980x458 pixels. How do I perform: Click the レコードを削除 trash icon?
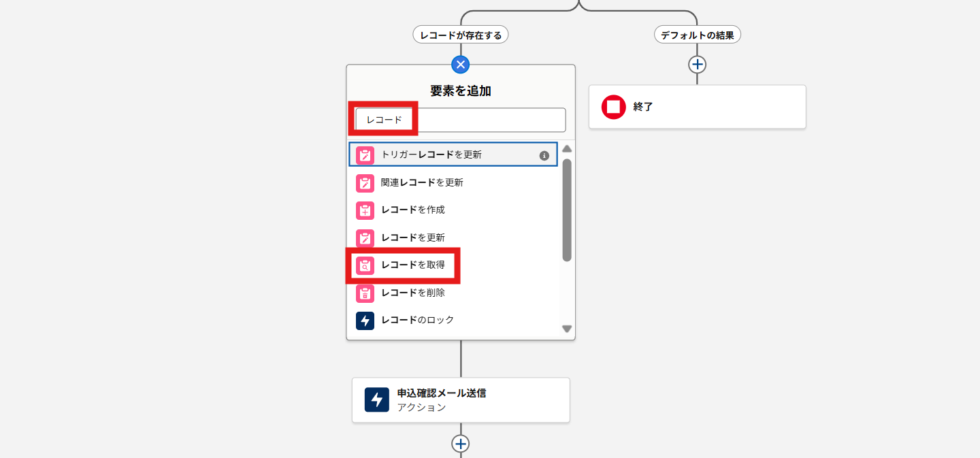365,293
